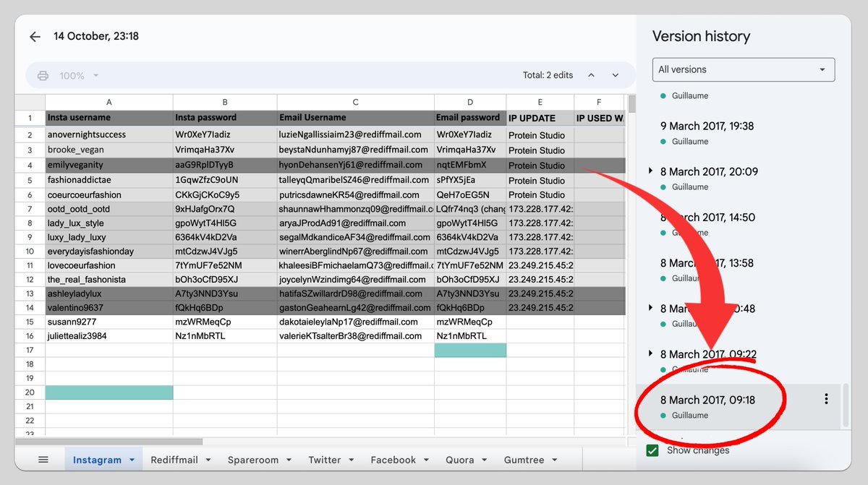Switch to the Twitter sheet tab
Screen dimensions: 868x485
tap(324, 460)
